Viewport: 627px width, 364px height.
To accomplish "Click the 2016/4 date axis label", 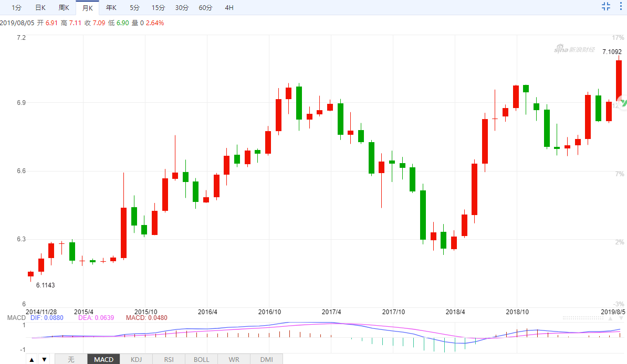I will click(207, 312).
